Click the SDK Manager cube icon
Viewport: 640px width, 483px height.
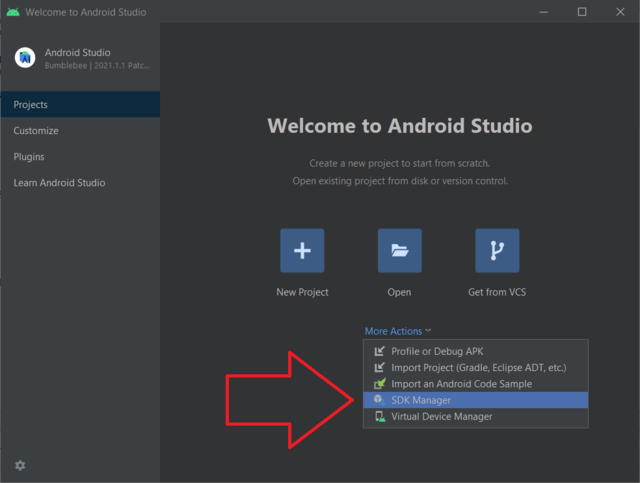pyautogui.click(x=380, y=400)
